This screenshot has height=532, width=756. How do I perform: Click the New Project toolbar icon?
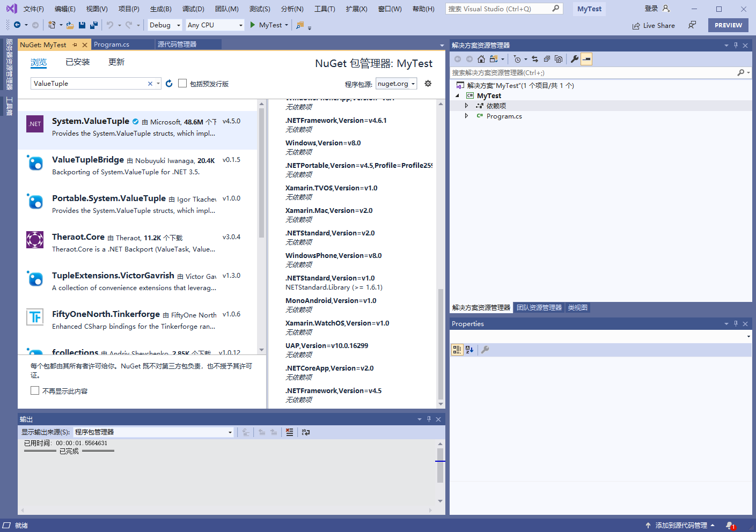52,25
